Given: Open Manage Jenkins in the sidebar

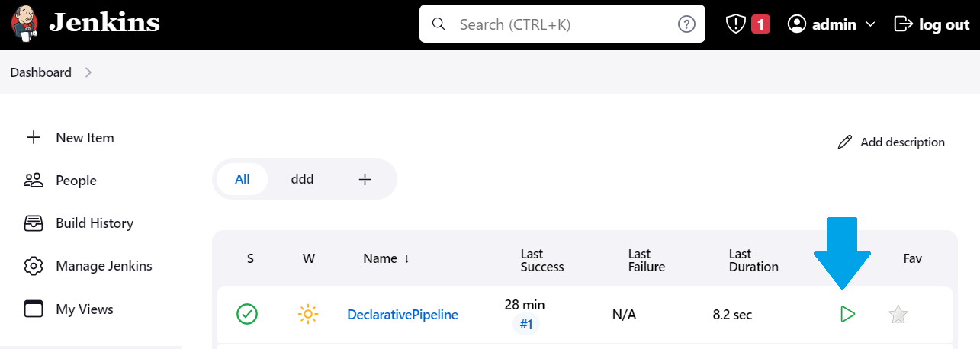Looking at the screenshot, I should (104, 266).
